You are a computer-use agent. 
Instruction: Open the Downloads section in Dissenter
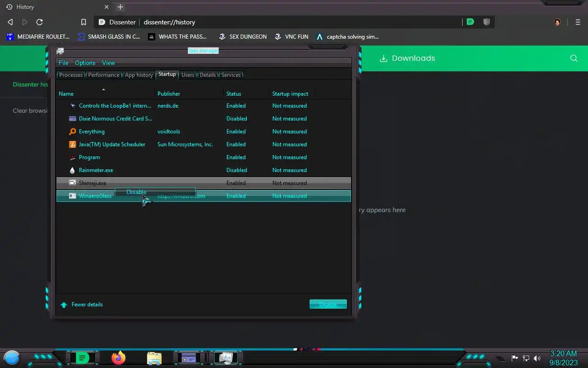click(x=407, y=58)
